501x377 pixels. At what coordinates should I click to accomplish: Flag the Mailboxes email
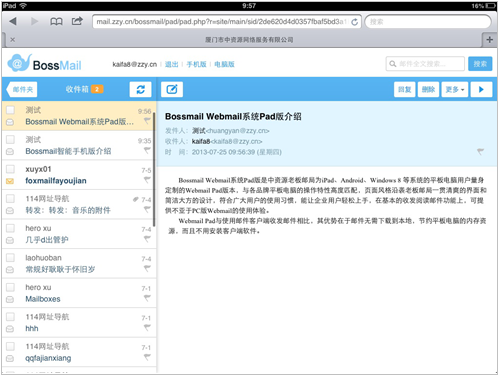[x=147, y=298]
